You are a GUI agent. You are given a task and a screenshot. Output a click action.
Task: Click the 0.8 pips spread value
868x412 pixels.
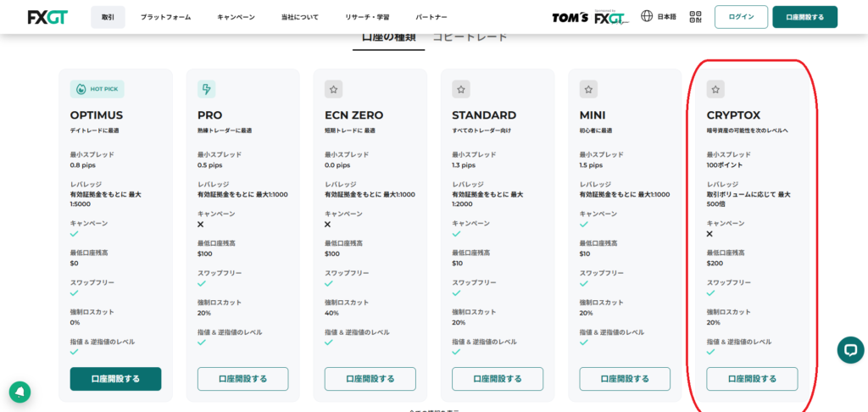[82, 165]
